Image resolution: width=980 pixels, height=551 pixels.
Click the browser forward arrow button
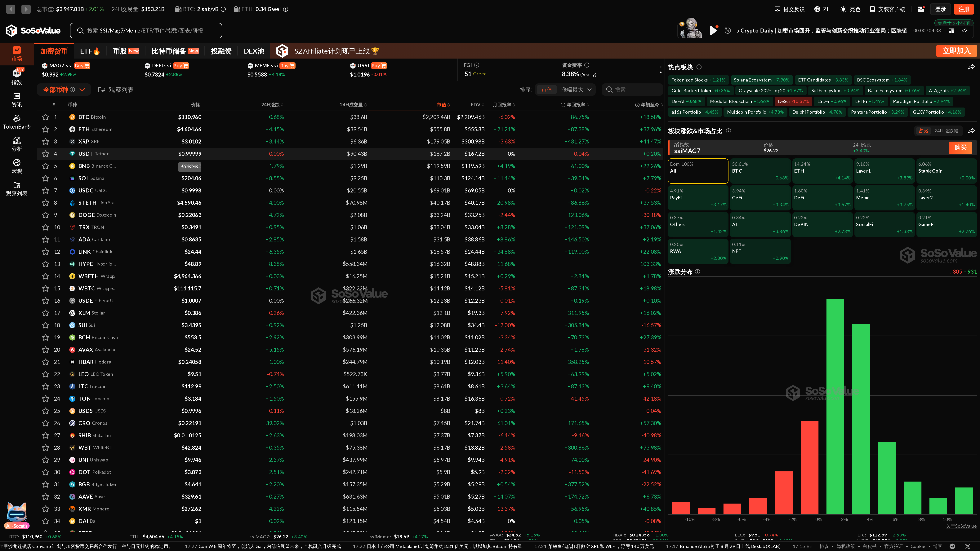click(26, 9)
